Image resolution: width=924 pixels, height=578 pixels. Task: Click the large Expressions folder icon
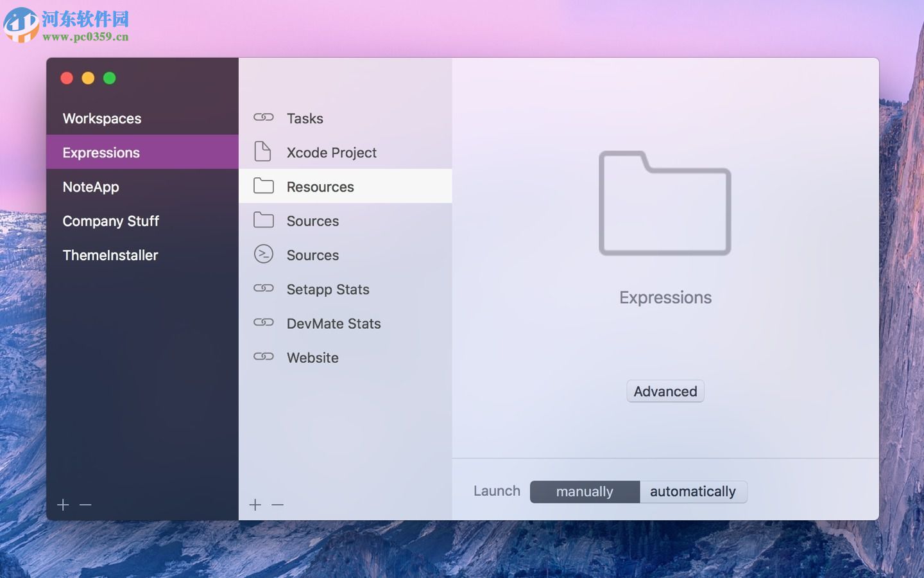665,204
